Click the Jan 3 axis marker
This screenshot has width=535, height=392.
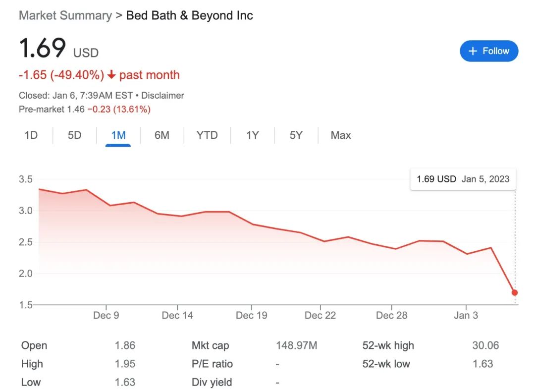(466, 315)
